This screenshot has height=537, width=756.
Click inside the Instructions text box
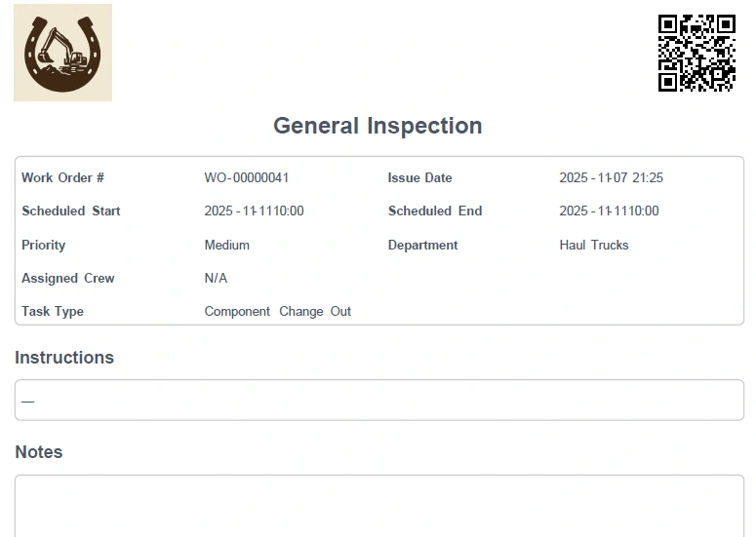[378, 400]
